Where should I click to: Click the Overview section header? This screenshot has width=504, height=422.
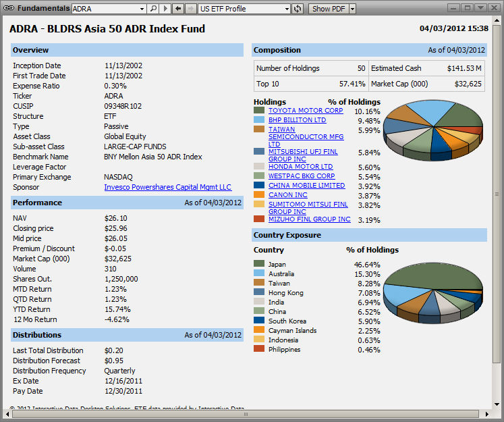click(127, 50)
